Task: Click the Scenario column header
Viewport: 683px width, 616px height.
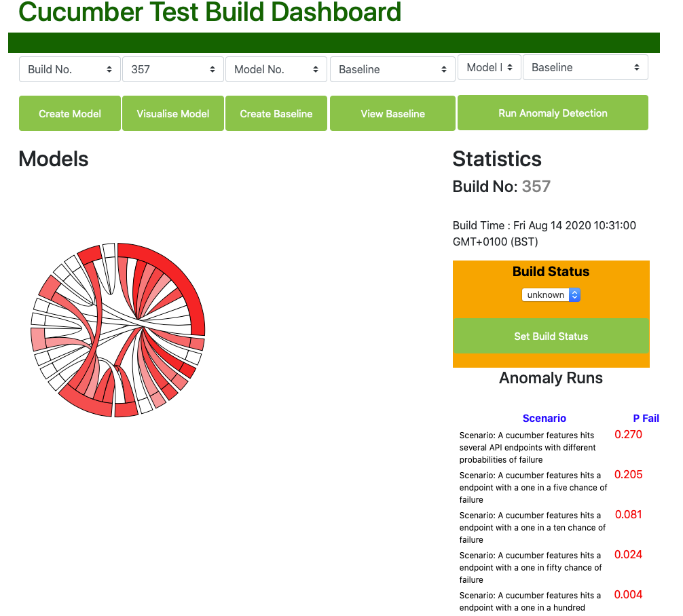Action: (544, 419)
